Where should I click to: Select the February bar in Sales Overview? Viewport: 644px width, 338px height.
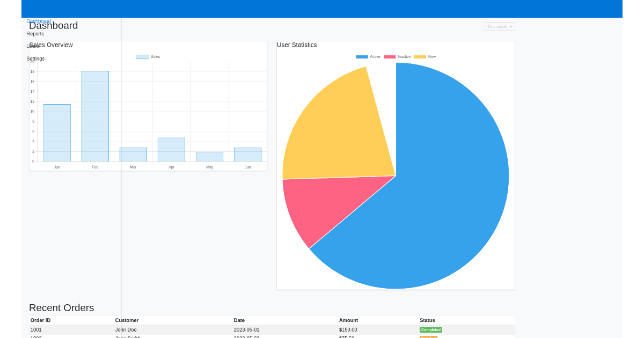pos(95,115)
